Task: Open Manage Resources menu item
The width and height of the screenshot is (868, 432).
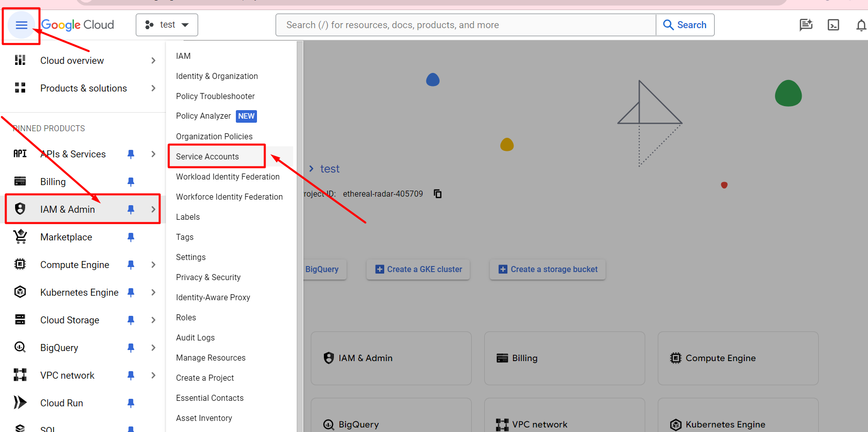Action: (211, 358)
